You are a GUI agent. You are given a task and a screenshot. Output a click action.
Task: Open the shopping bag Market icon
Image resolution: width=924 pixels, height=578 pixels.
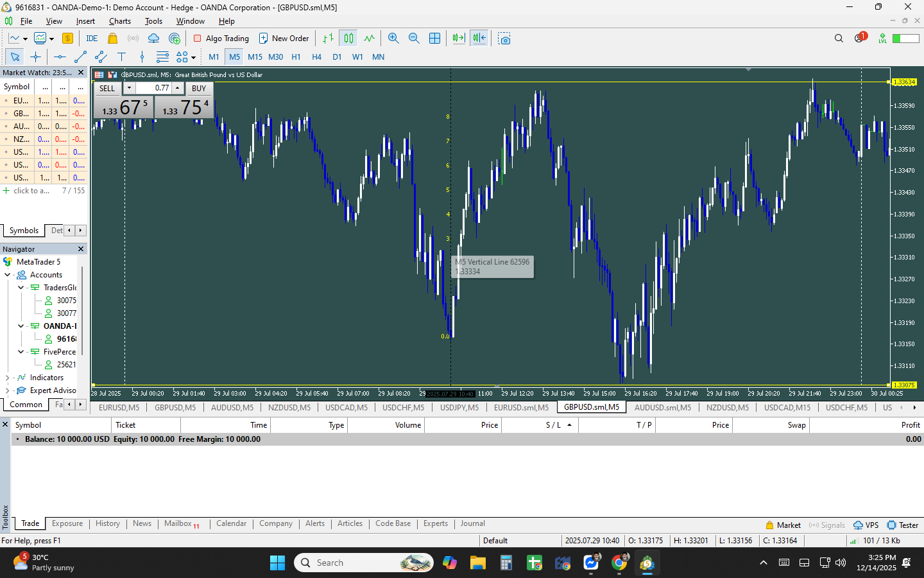(113, 39)
